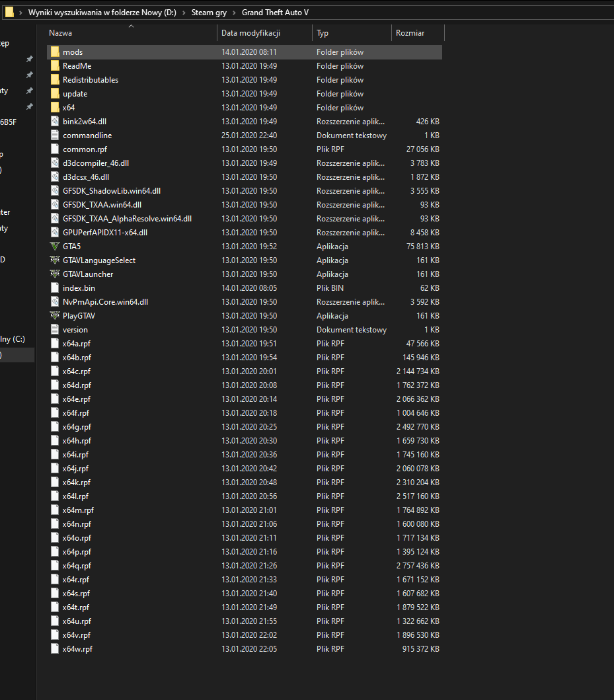Open the mods folder
The height and width of the screenshot is (700, 614).
(72, 52)
